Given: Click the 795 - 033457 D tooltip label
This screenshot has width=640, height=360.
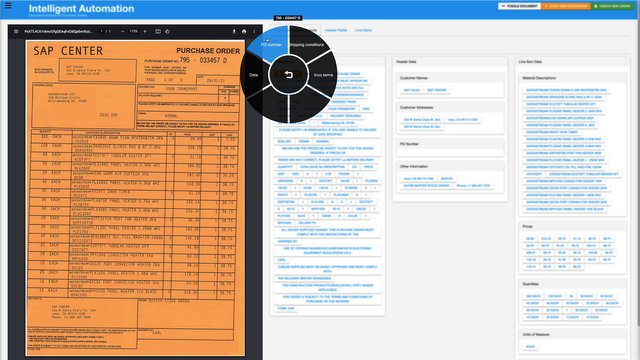Looking at the screenshot, I should 288,18.
